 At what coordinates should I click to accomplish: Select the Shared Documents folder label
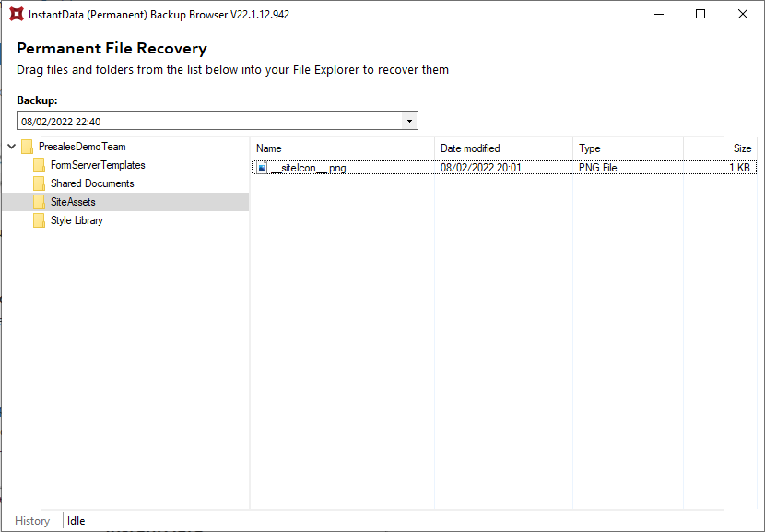(x=92, y=183)
